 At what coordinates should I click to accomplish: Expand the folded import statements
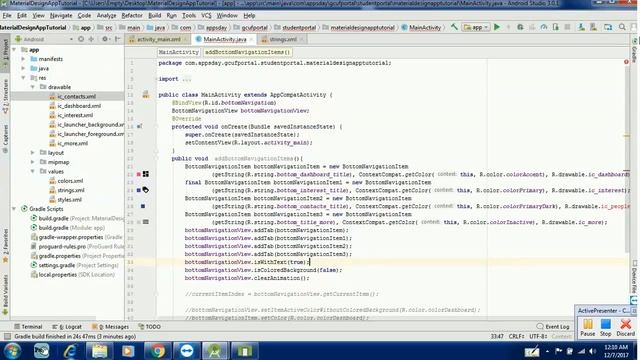tap(187, 79)
